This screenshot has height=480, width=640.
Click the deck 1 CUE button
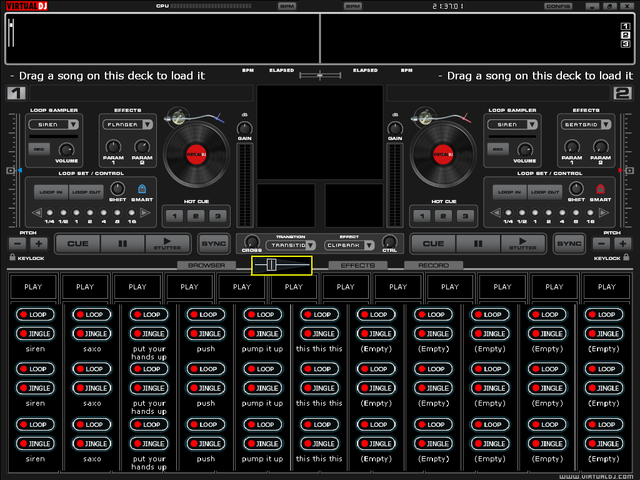(x=78, y=244)
